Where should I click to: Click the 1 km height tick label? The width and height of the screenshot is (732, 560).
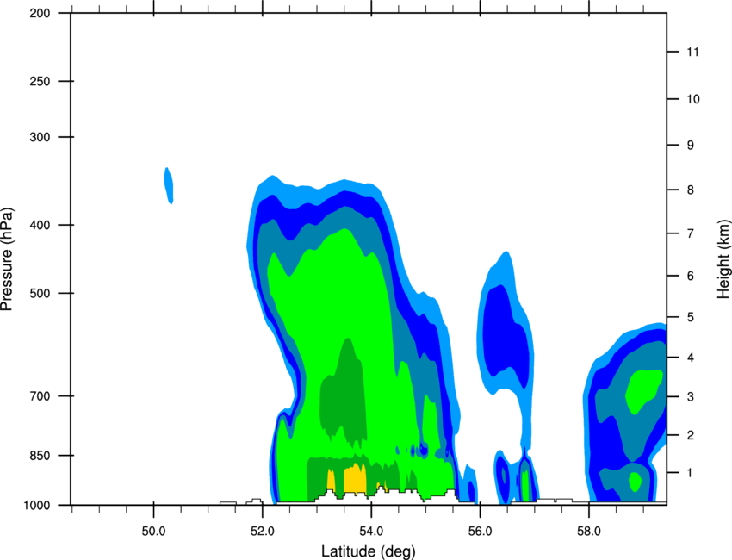[x=691, y=473]
